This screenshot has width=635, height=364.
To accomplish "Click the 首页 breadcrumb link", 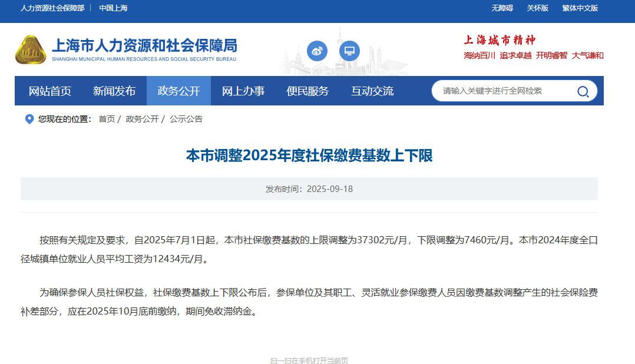I will pyautogui.click(x=107, y=119).
